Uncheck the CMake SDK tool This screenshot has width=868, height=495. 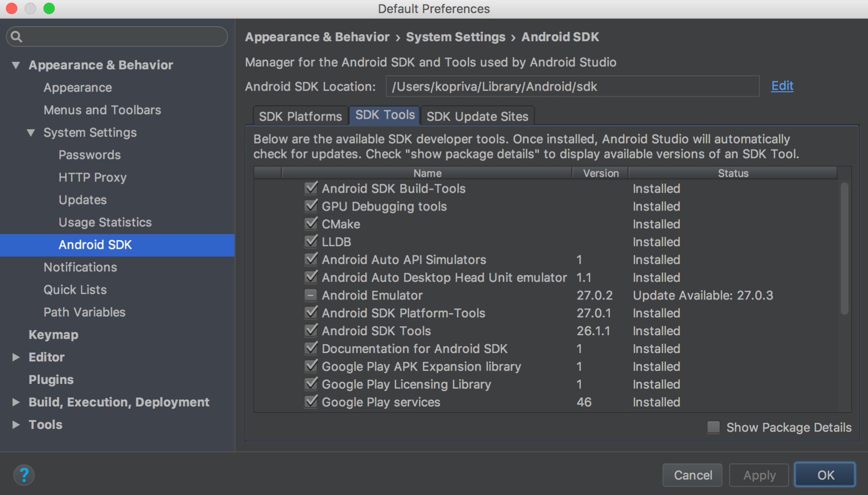point(311,224)
